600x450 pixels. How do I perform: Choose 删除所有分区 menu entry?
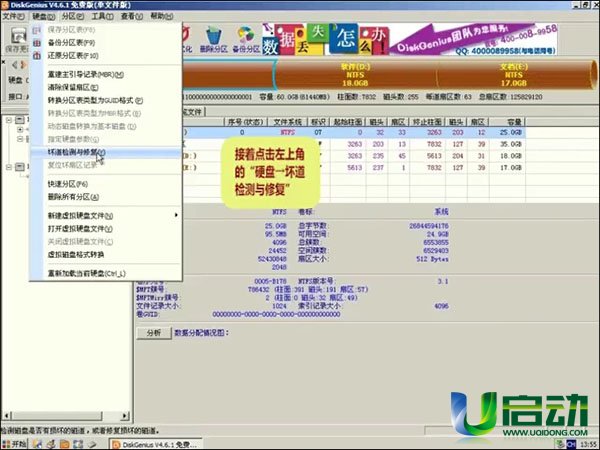click(106, 197)
